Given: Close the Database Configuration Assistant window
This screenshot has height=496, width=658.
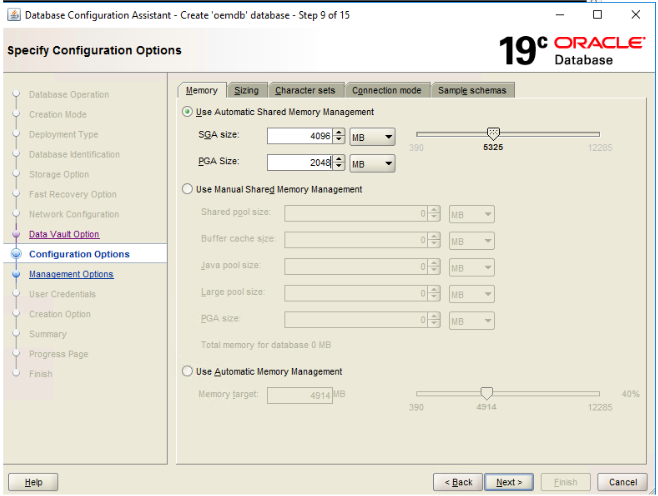Looking at the screenshot, I should pos(636,15).
